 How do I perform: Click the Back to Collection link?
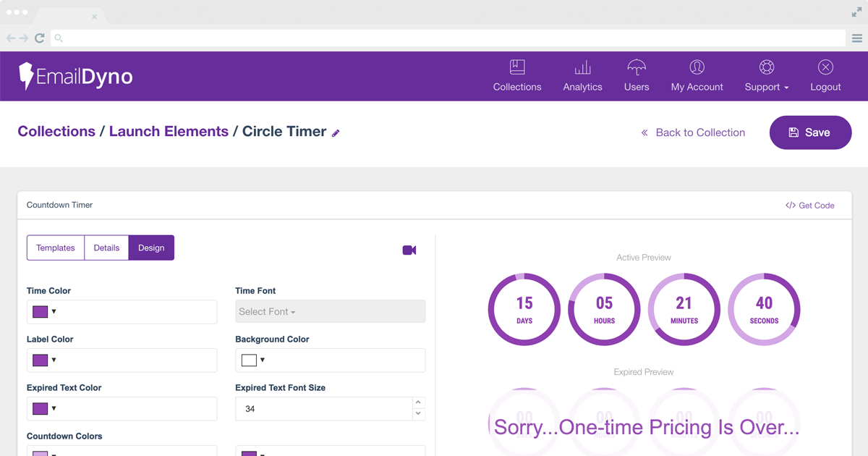point(693,132)
